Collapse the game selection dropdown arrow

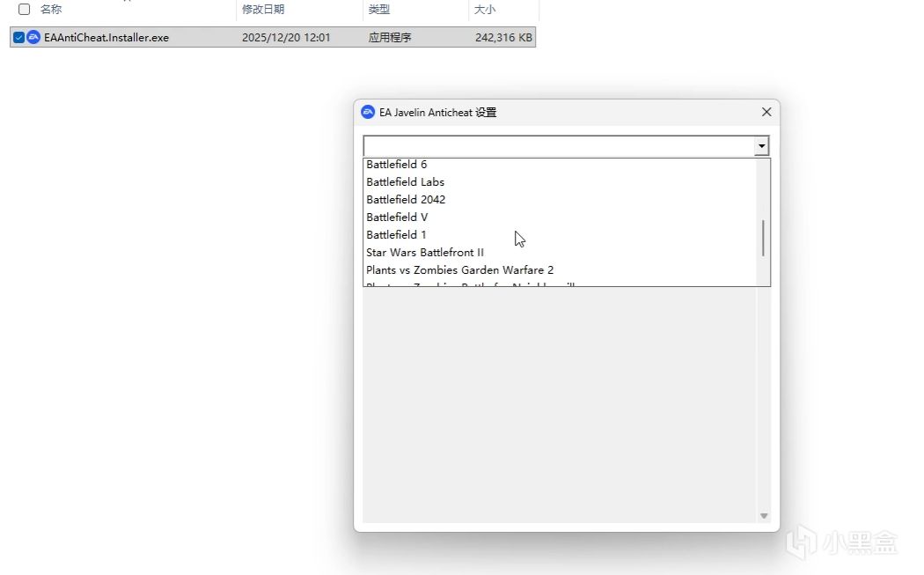pyautogui.click(x=761, y=145)
